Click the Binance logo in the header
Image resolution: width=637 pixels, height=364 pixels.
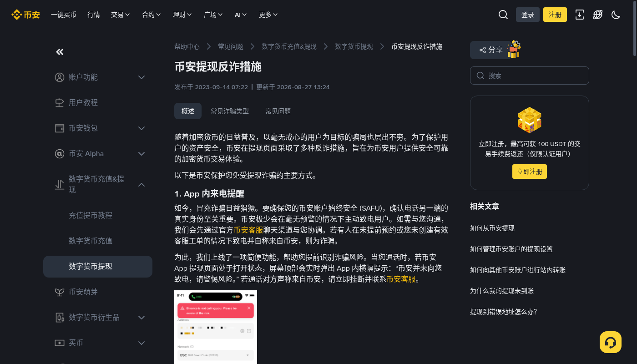pyautogui.click(x=25, y=15)
